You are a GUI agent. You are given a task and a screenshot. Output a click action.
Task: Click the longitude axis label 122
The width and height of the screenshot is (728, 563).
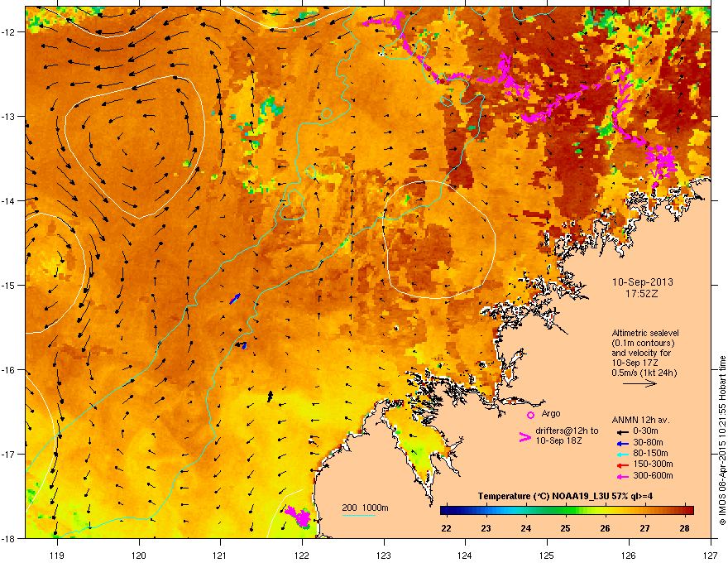[x=302, y=555]
